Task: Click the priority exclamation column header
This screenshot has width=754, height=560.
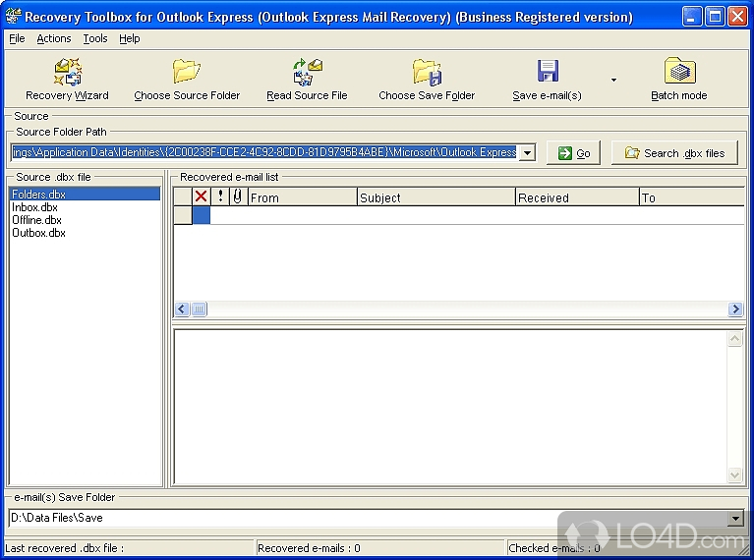Action: tap(220, 196)
